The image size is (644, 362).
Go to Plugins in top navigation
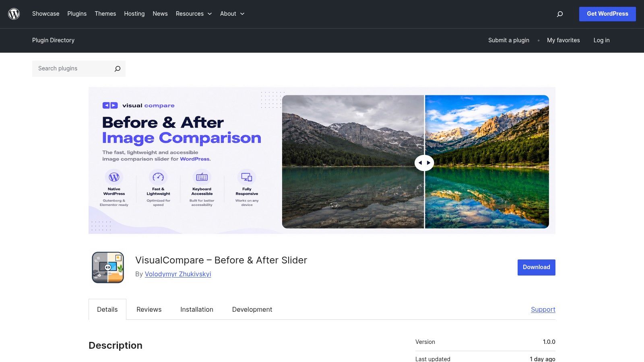[77, 14]
